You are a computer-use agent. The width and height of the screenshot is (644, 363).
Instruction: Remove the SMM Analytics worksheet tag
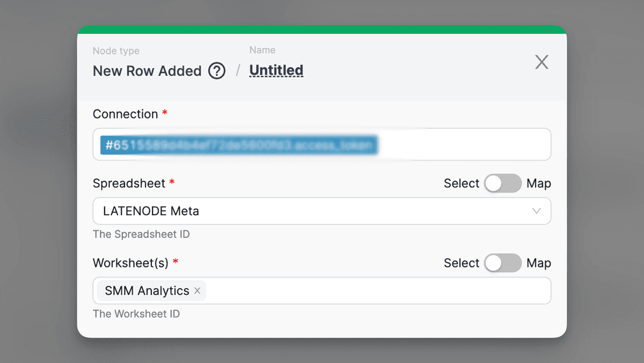point(197,291)
